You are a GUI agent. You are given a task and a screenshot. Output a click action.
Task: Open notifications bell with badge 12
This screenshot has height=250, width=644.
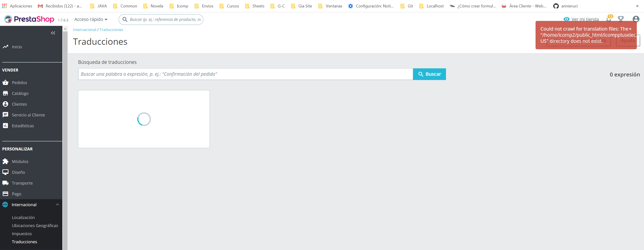coord(609,19)
